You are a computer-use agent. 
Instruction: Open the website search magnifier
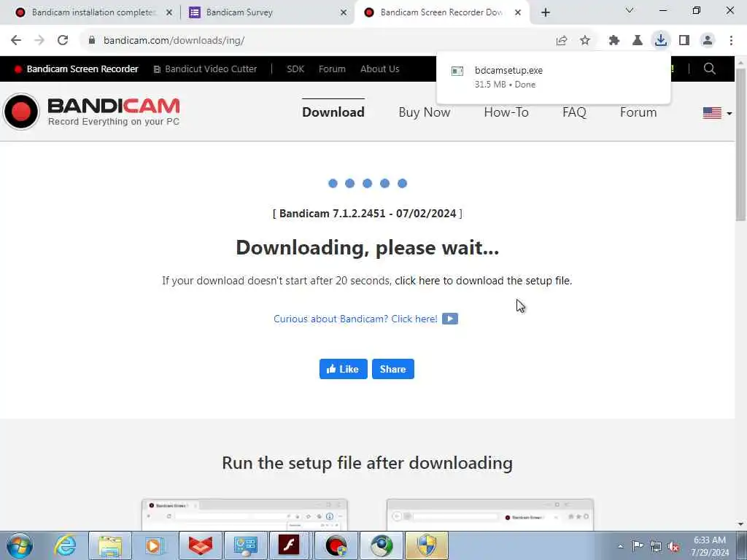click(x=709, y=69)
